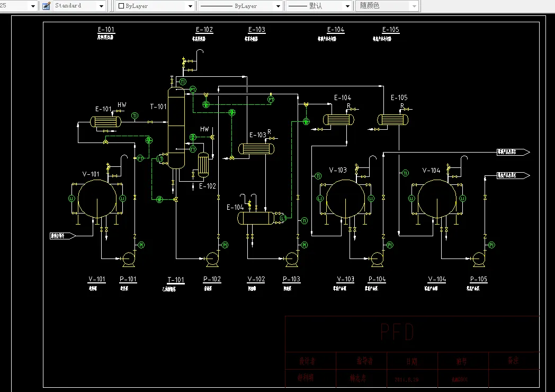Screen dimensions: 555x392
Task: Select the E-105 heat exchanger symbol
Action: pyautogui.click(x=392, y=120)
